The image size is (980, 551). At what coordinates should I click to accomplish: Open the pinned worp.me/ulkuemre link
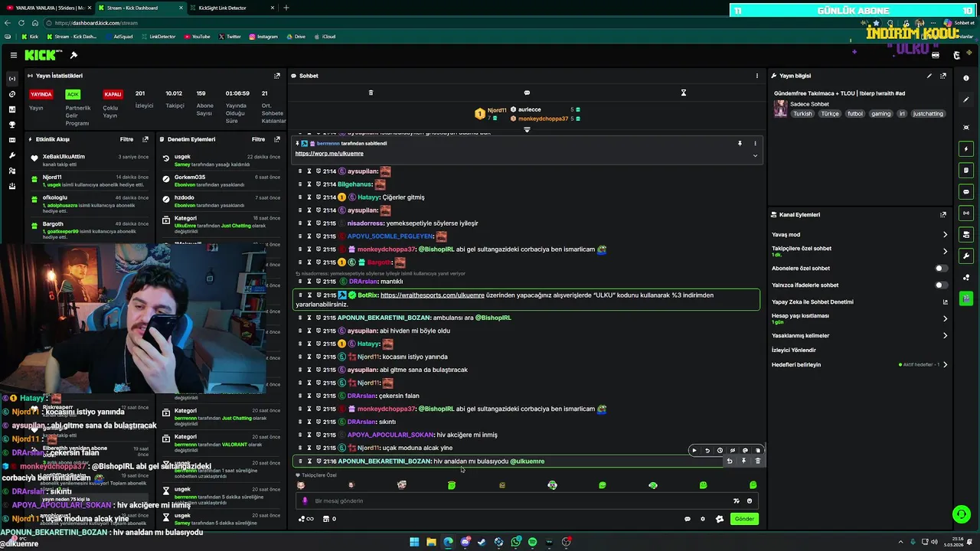329,154
